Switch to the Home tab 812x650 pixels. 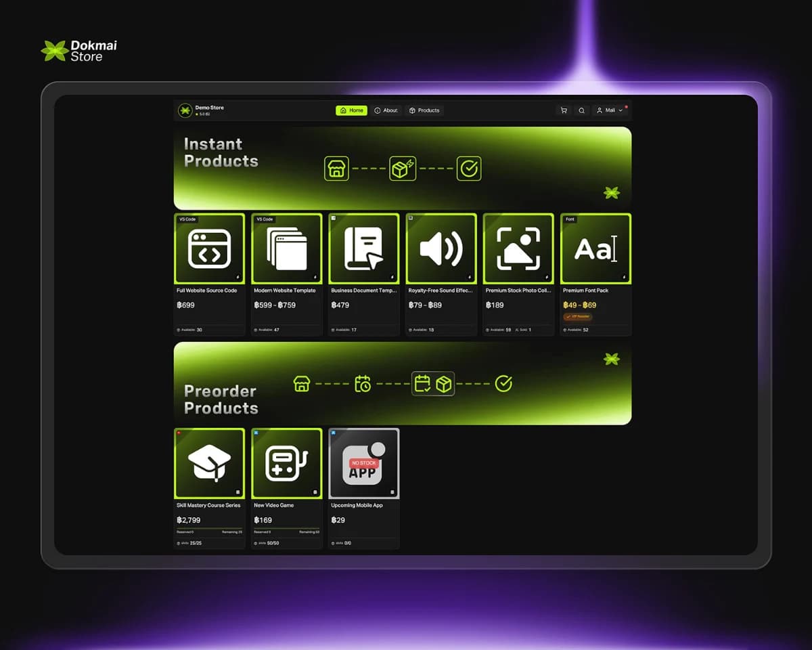click(x=351, y=110)
